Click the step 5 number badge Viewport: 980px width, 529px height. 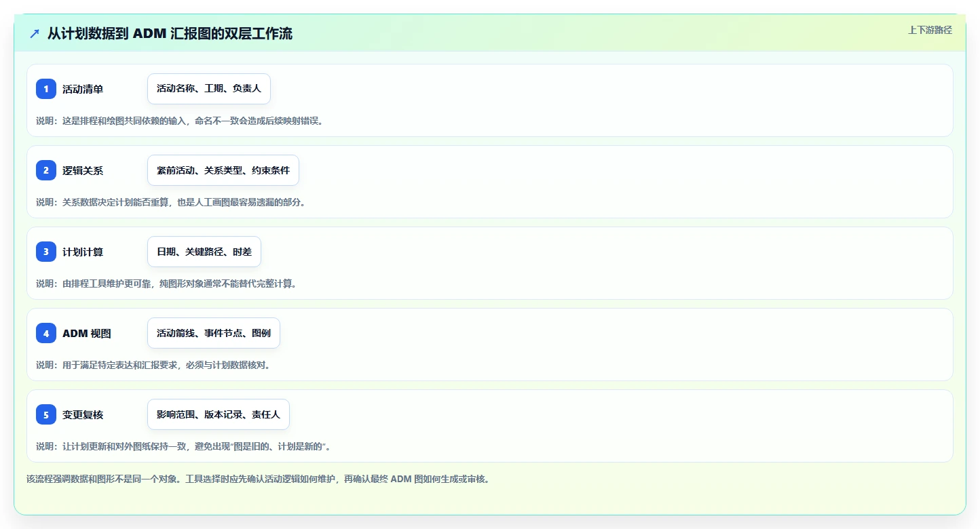[46, 414]
